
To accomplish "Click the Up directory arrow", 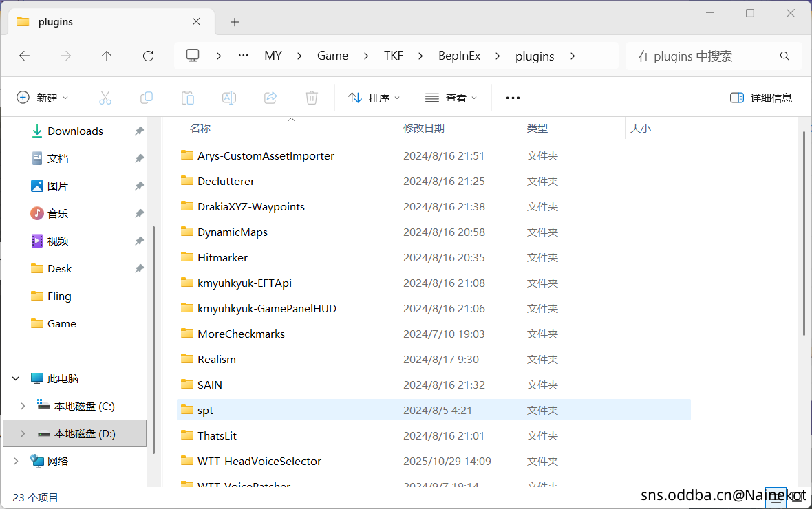I will [x=107, y=56].
